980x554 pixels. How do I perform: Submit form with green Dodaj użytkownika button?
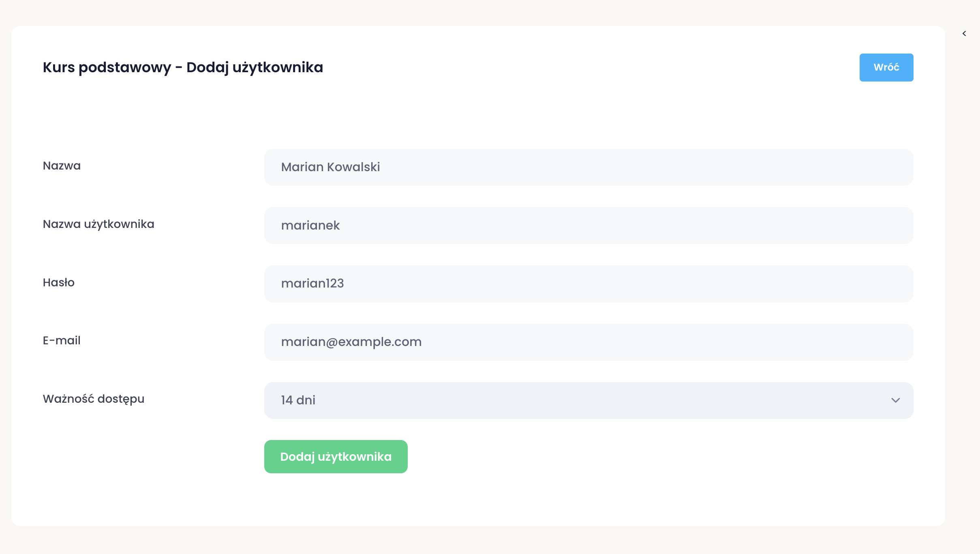pos(336,457)
